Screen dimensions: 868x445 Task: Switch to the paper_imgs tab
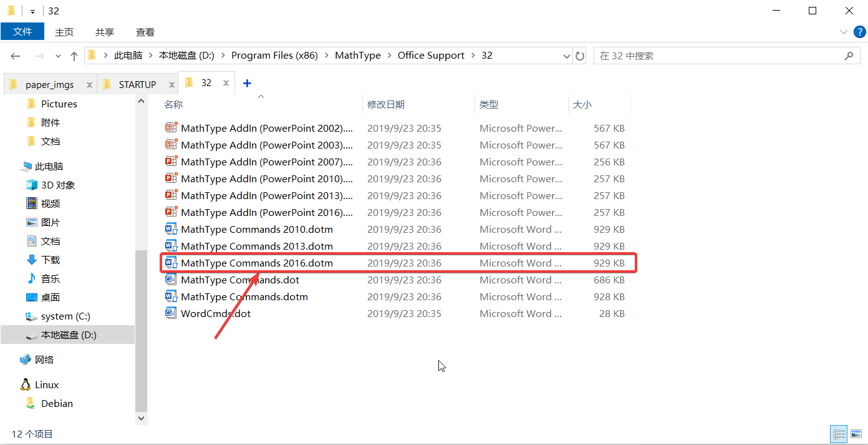(50, 84)
